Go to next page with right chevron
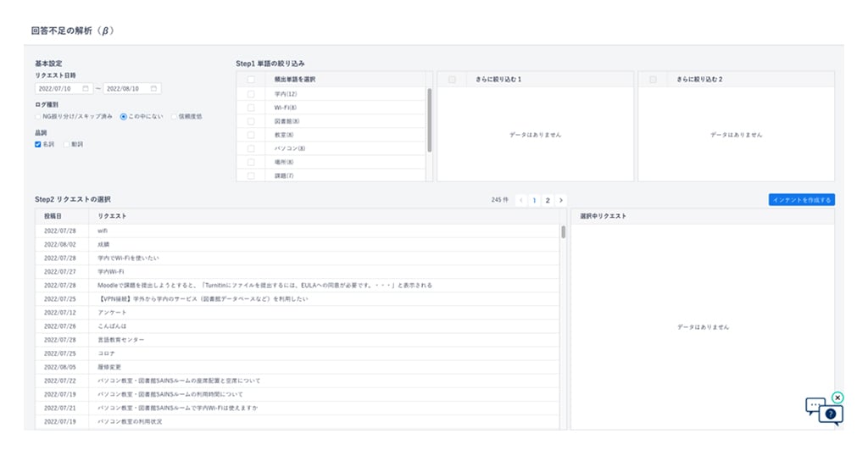The width and height of the screenshot is (868, 456). pos(560,200)
